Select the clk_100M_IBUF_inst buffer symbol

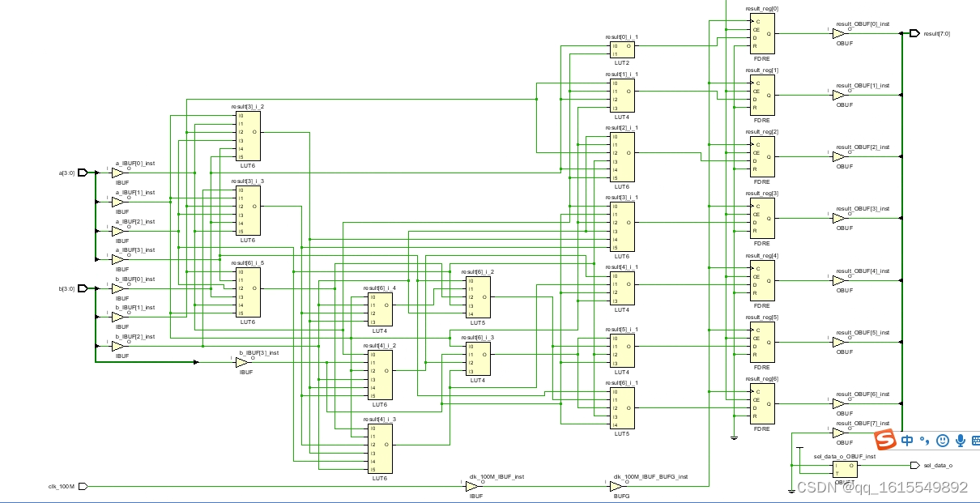pos(472,486)
